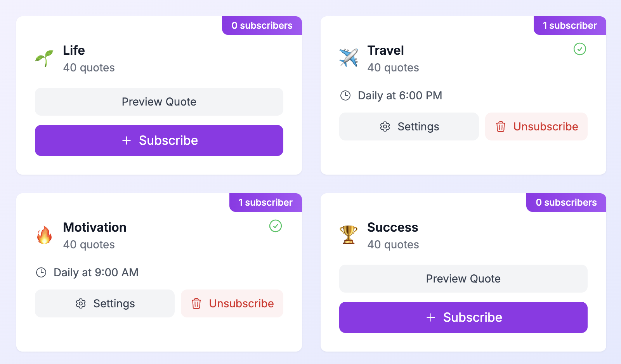Click the clock icon beside Daily at 9:00 AM

click(x=41, y=272)
